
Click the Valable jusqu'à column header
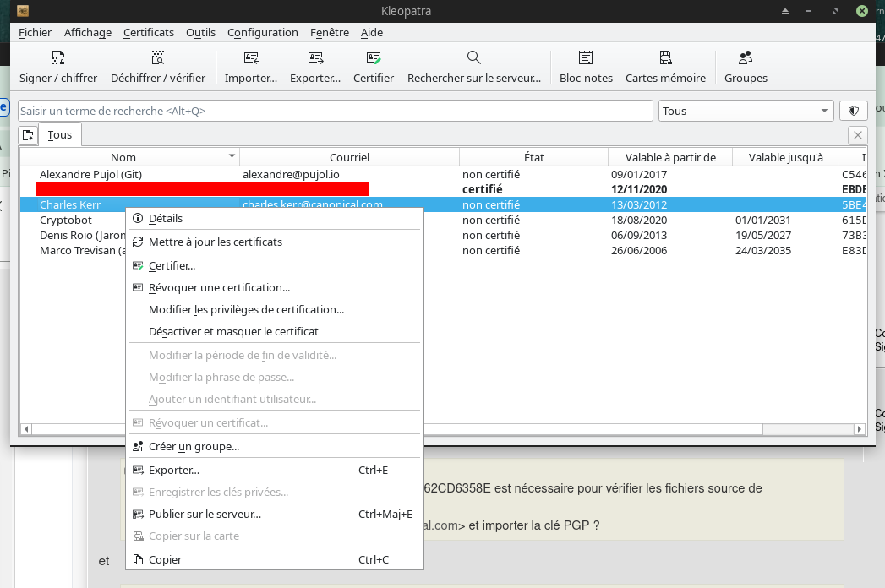tap(785, 157)
